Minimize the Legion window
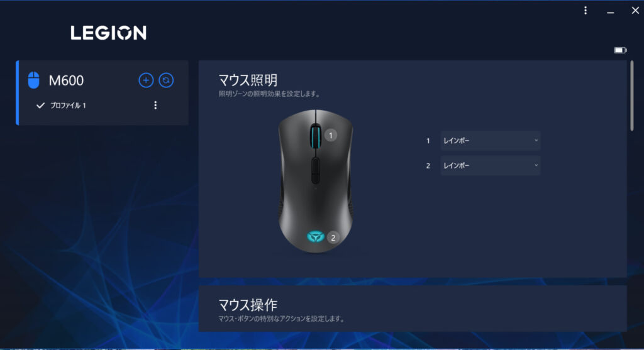 [x=610, y=11]
